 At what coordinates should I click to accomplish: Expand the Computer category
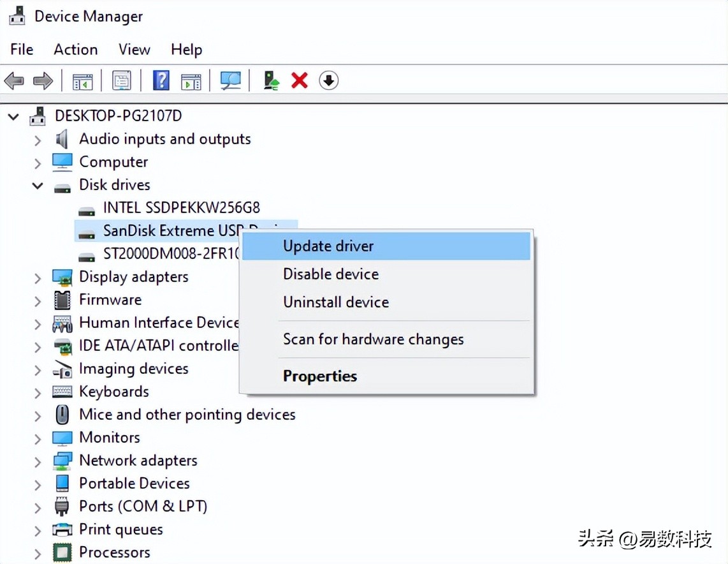click(x=38, y=163)
